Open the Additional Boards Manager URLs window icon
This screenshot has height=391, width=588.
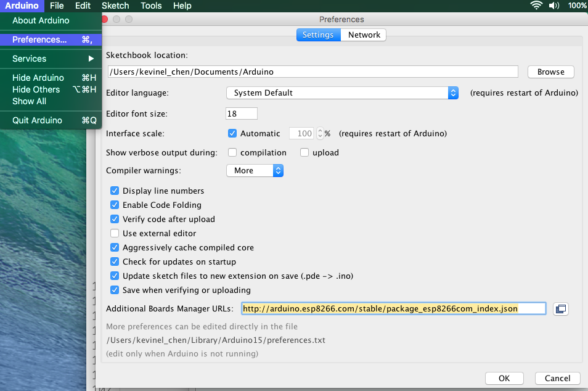click(x=561, y=309)
